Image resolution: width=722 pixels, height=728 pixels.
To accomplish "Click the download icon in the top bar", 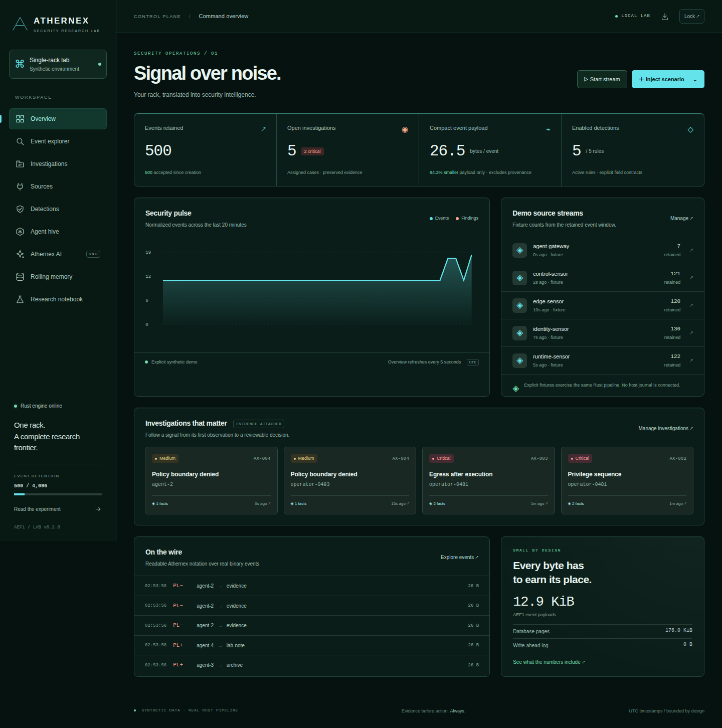I will (x=665, y=17).
